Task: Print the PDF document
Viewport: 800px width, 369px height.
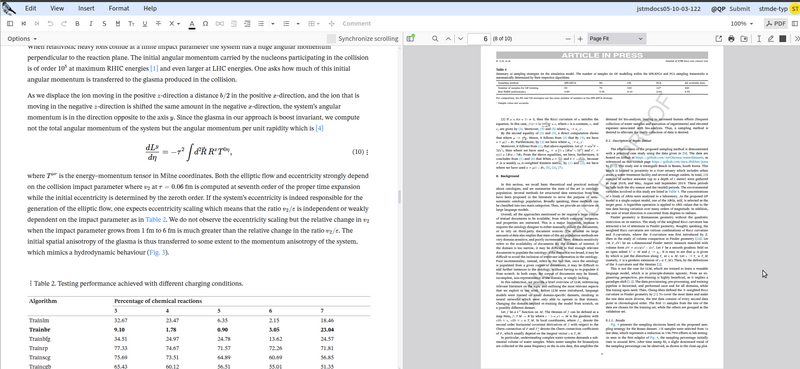Action: (x=731, y=39)
